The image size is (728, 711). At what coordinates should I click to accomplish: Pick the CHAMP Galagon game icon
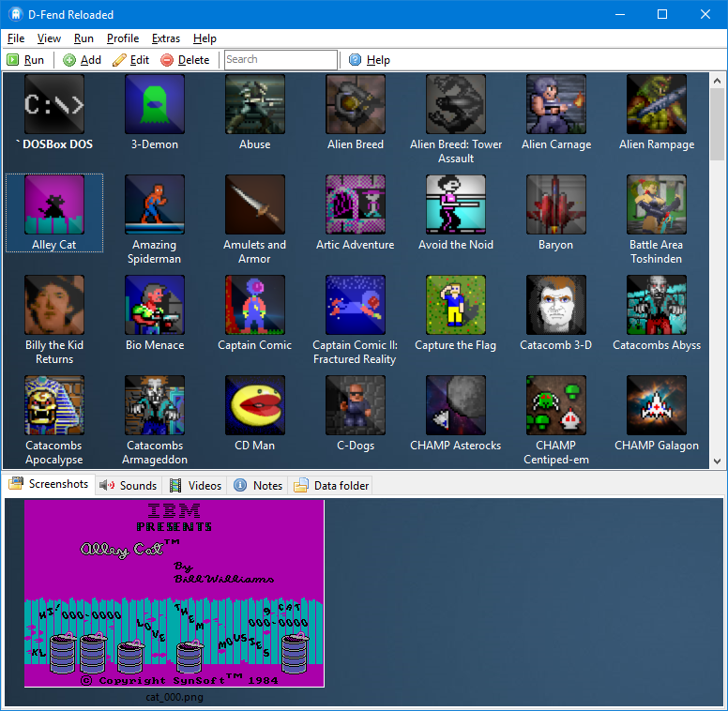tap(657, 405)
